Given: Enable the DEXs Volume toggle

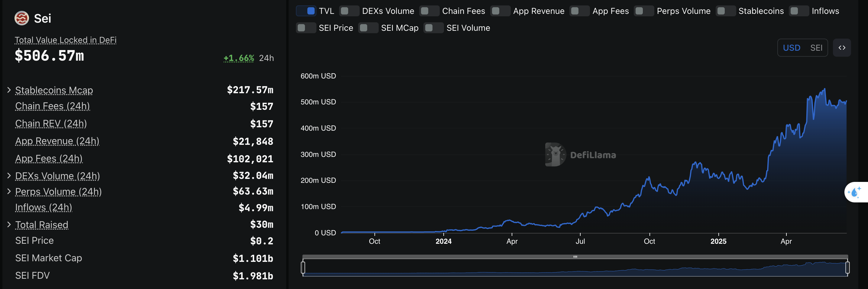Looking at the screenshot, I should (x=349, y=11).
